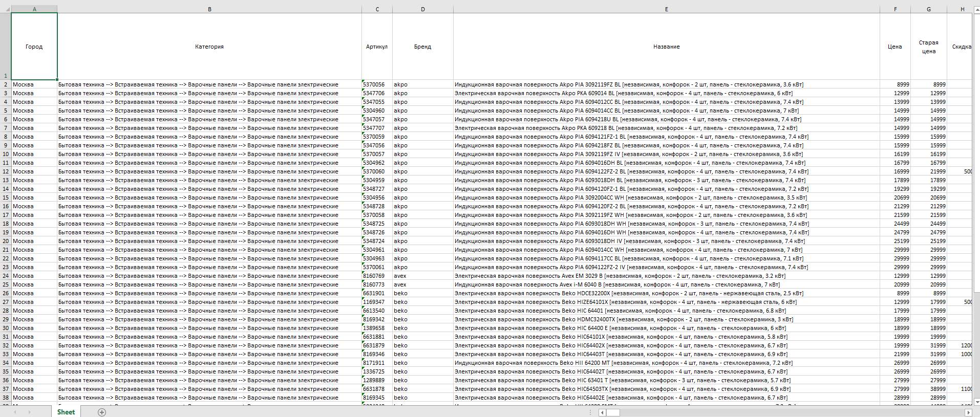This screenshot has width=980, height=417.
Task: Select the row 38 header
Action: tap(6, 398)
